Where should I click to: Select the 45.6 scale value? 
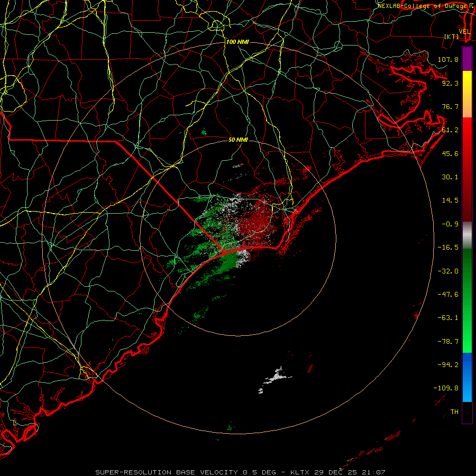450,153
